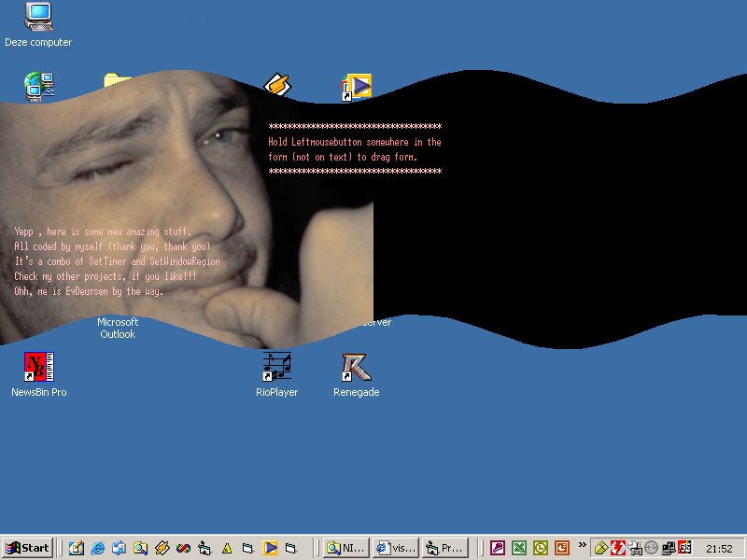Click the red tray icon with white arrows
Viewport: 747px width, 560px height.
click(618, 548)
